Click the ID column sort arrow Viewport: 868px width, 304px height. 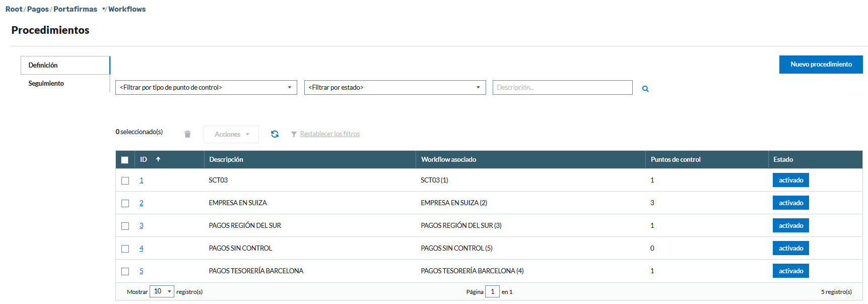tap(158, 159)
